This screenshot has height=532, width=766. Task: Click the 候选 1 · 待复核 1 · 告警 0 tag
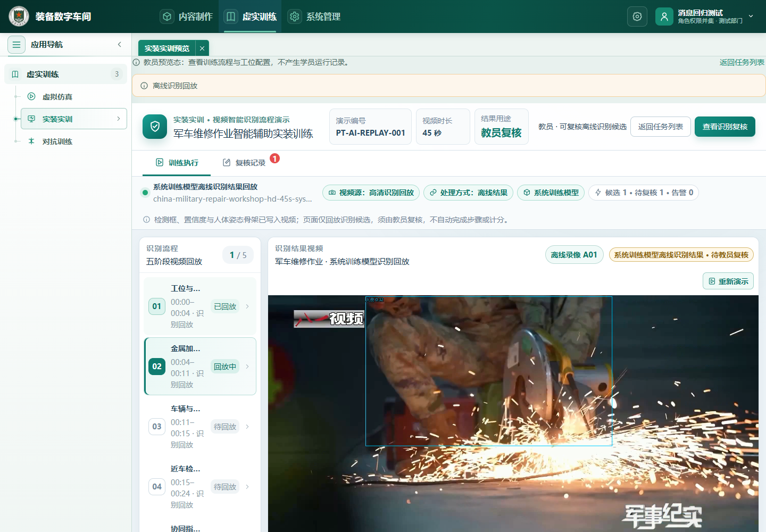point(644,193)
